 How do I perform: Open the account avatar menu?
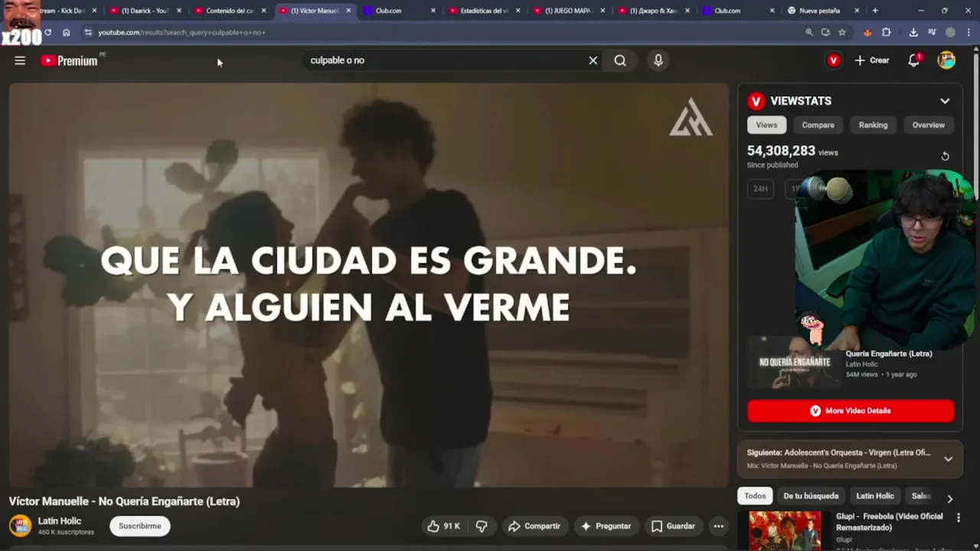click(x=946, y=60)
